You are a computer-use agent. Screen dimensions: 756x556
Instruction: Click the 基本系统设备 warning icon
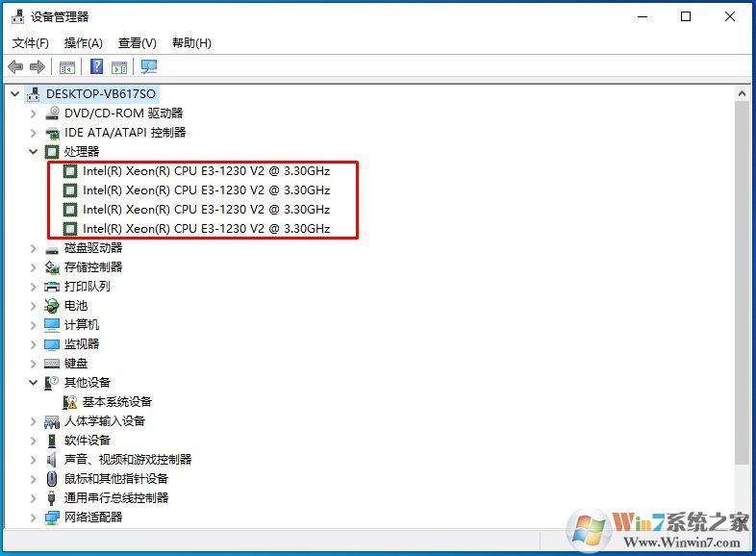pos(70,402)
